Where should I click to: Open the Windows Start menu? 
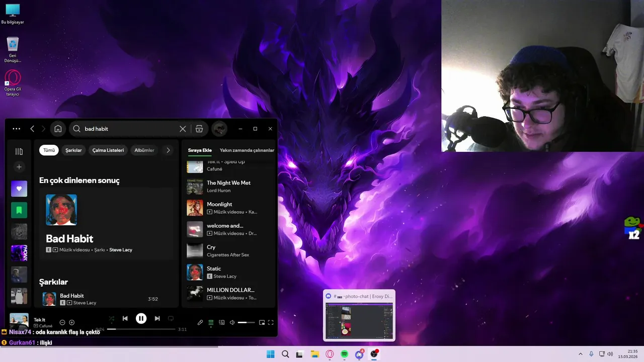[270, 354]
